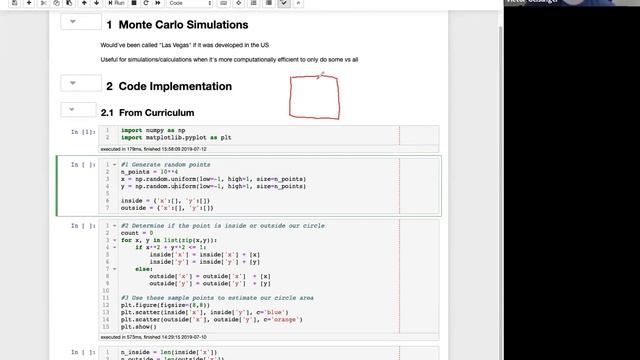Image resolution: width=640 pixels, height=360 pixels.
Task: Place cursor in 'import matplotlib.pyplot as plt' line
Action: [176, 138]
